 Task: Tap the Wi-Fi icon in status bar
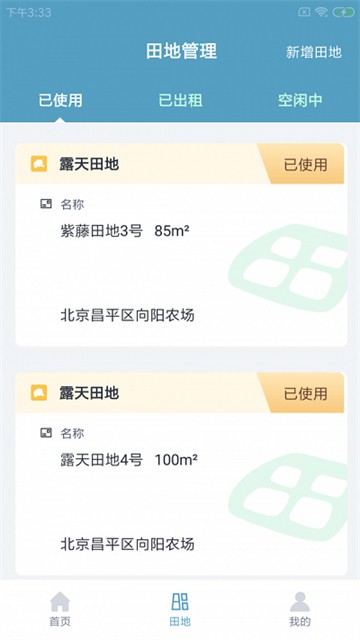point(321,12)
